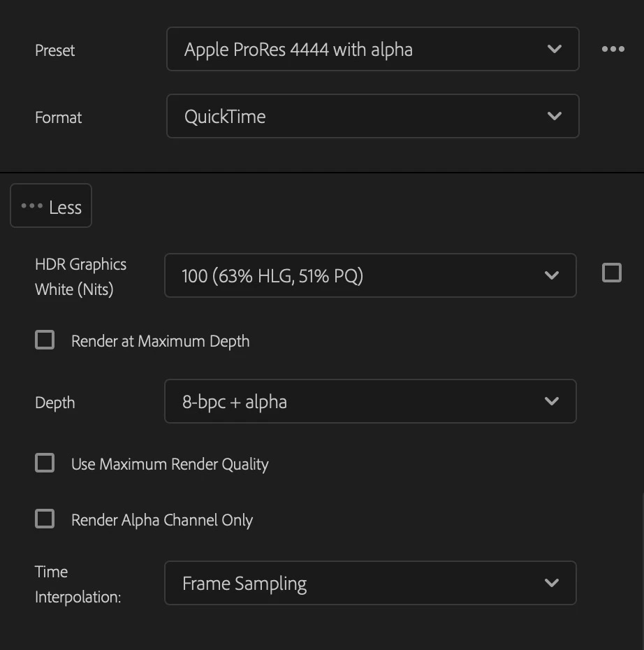This screenshot has height=650, width=644.
Task: Click the dots icon in Less button
Action: tap(32, 205)
